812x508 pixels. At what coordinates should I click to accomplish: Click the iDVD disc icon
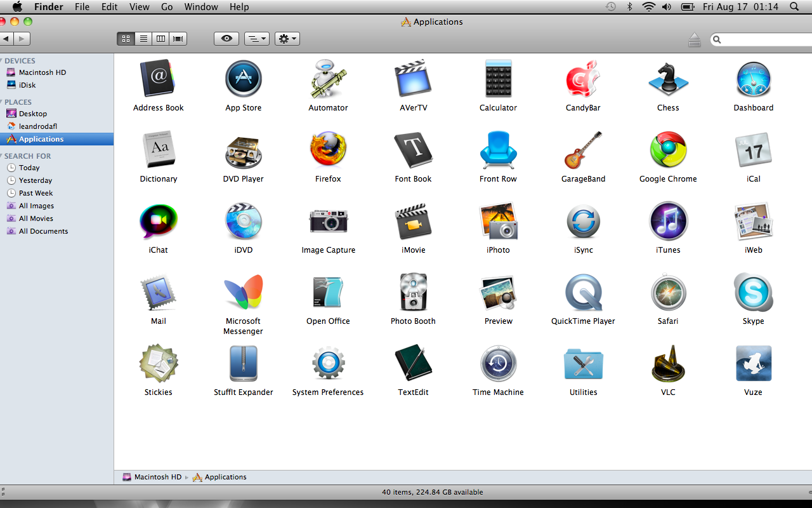pyautogui.click(x=243, y=221)
